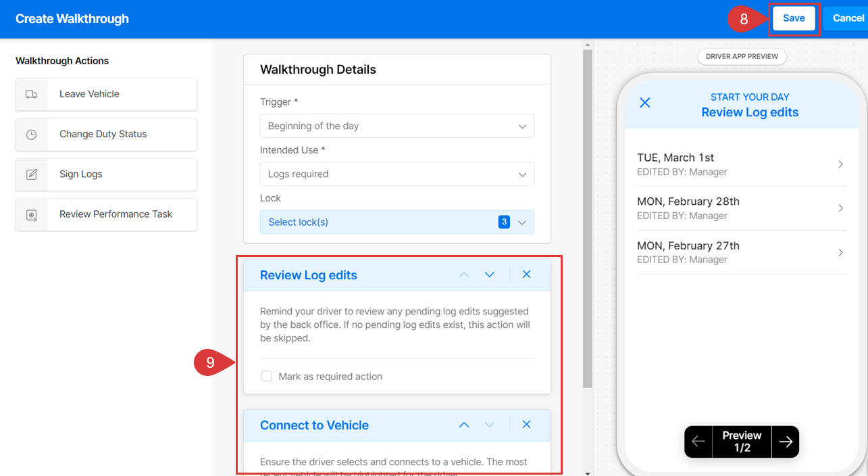Image resolution: width=868 pixels, height=476 pixels.
Task: Check Mark as required action
Action: point(267,376)
